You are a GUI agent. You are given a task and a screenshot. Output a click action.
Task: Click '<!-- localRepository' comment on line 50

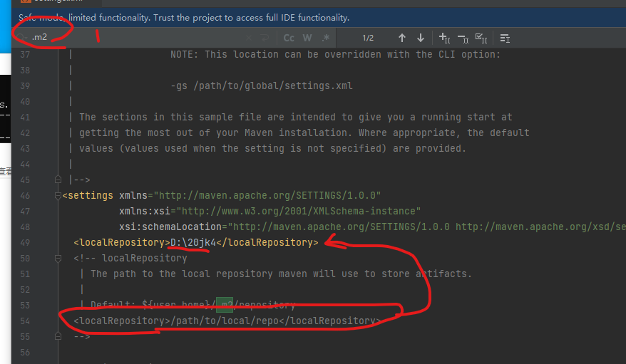pos(130,259)
